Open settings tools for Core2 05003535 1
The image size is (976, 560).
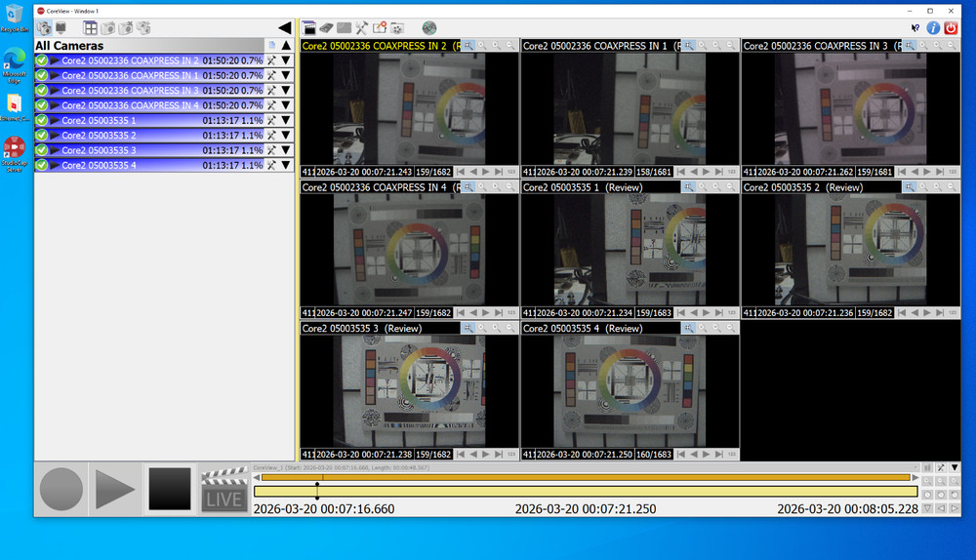pyautogui.click(x=272, y=120)
